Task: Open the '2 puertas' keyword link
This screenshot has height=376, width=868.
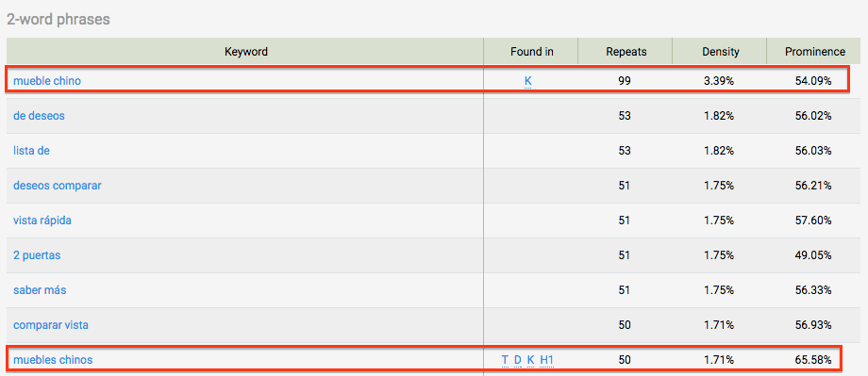Action: click(x=37, y=254)
